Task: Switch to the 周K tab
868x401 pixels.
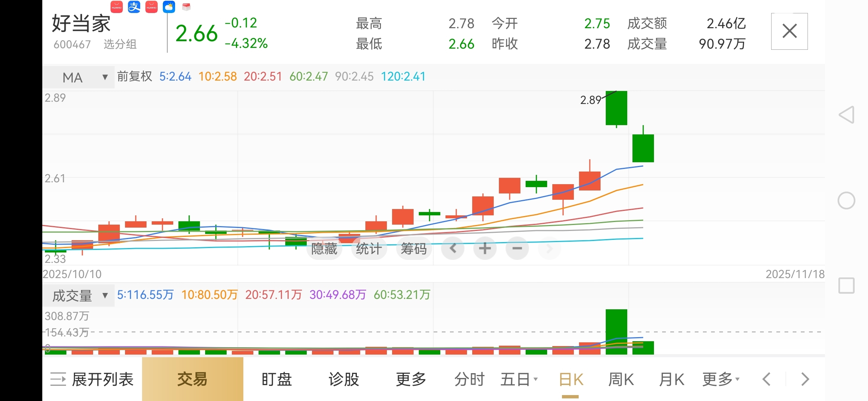Action: pyautogui.click(x=621, y=379)
